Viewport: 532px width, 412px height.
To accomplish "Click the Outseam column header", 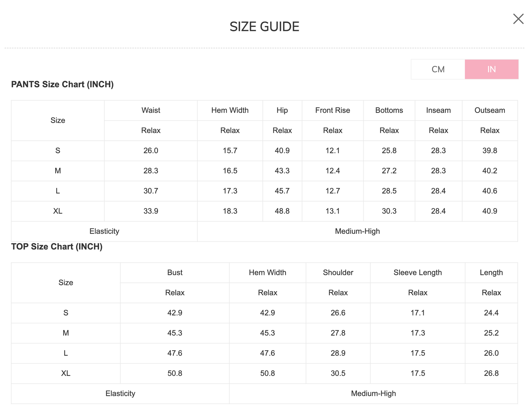I will click(x=490, y=110).
